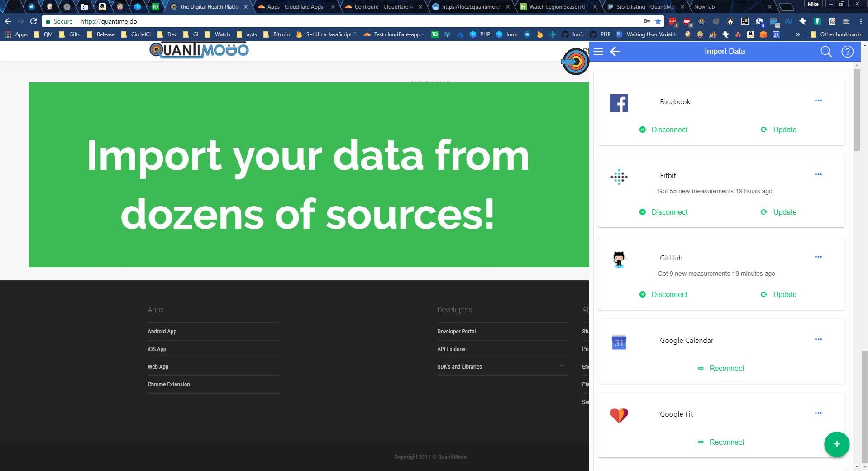Open the Bitcoin bookmarks folder
The image size is (868, 471).
click(277, 34)
